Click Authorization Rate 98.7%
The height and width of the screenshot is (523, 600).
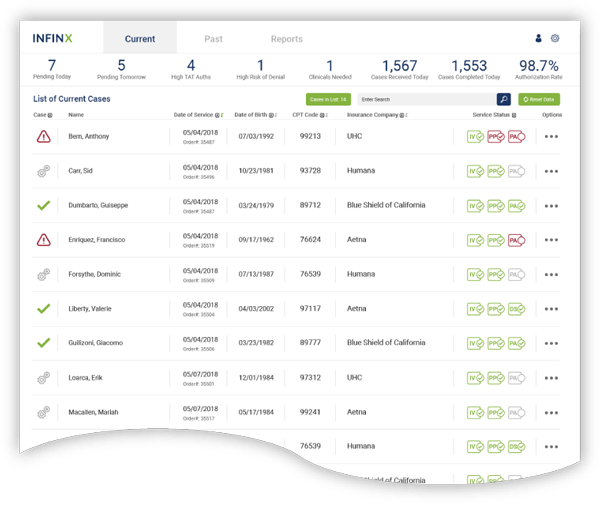tap(539, 66)
